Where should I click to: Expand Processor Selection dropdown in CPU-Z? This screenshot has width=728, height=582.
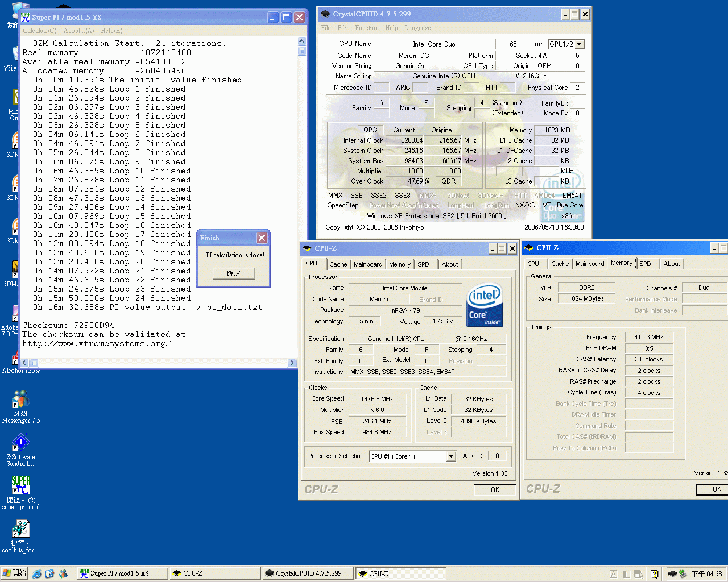(451, 456)
